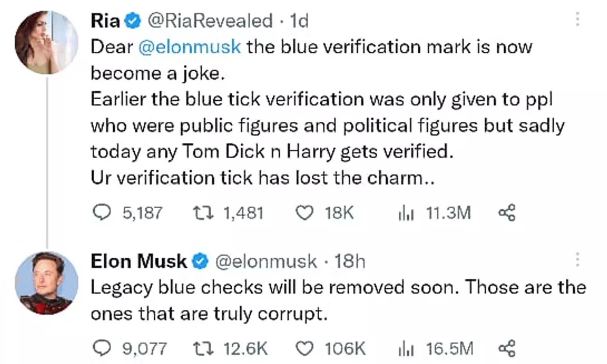The image size is (607, 364).
Task: Click the @elonmusk mention in Ria's tweet
Action: click(x=189, y=47)
